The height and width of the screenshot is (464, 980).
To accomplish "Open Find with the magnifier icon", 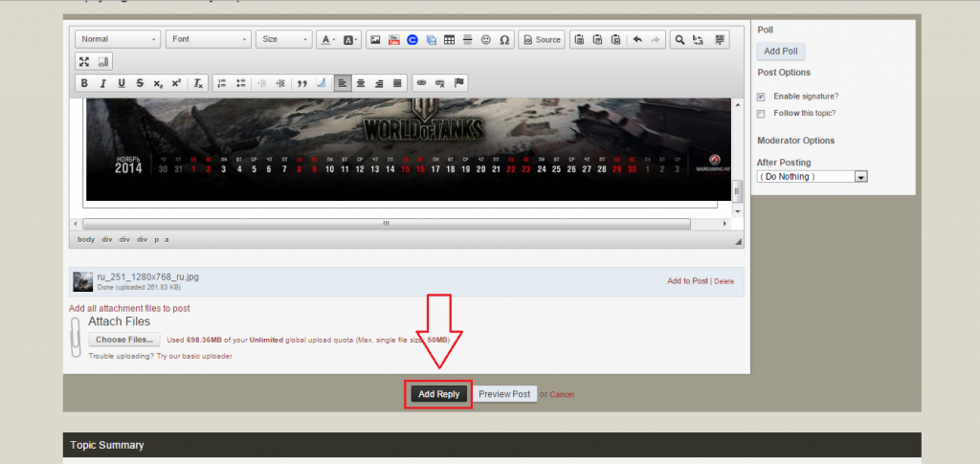I will point(679,39).
